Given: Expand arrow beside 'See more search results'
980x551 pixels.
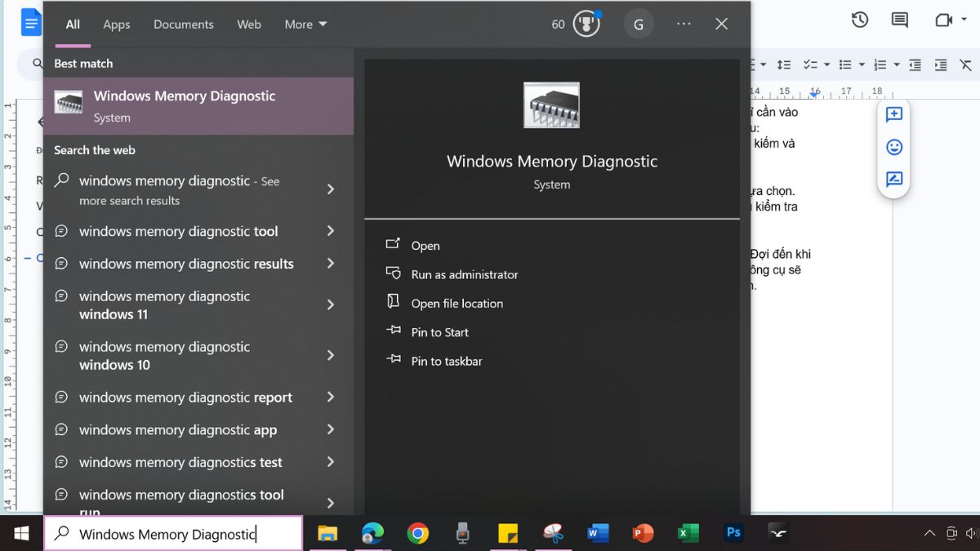Looking at the screenshot, I should [331, 189].
